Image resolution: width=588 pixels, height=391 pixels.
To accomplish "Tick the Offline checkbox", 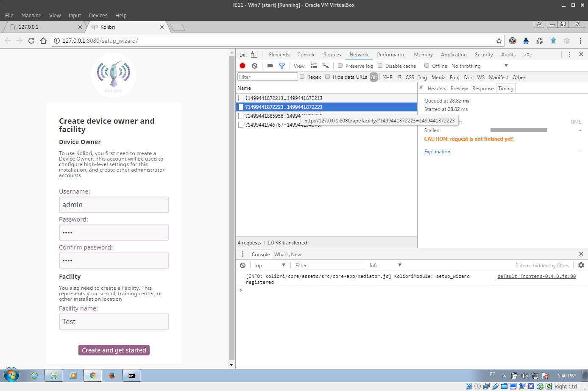I will coord(426,66).
